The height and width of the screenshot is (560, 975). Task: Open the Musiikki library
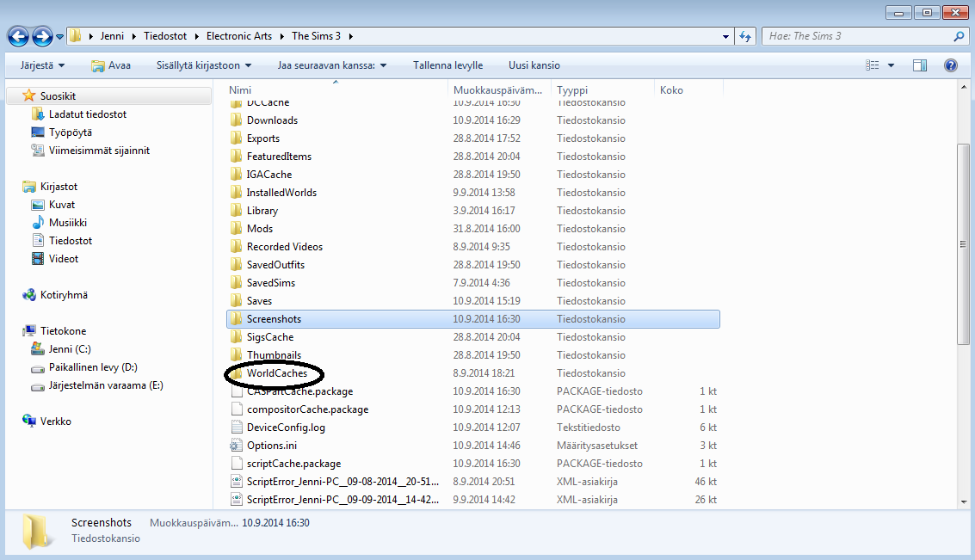coord(68,222)
